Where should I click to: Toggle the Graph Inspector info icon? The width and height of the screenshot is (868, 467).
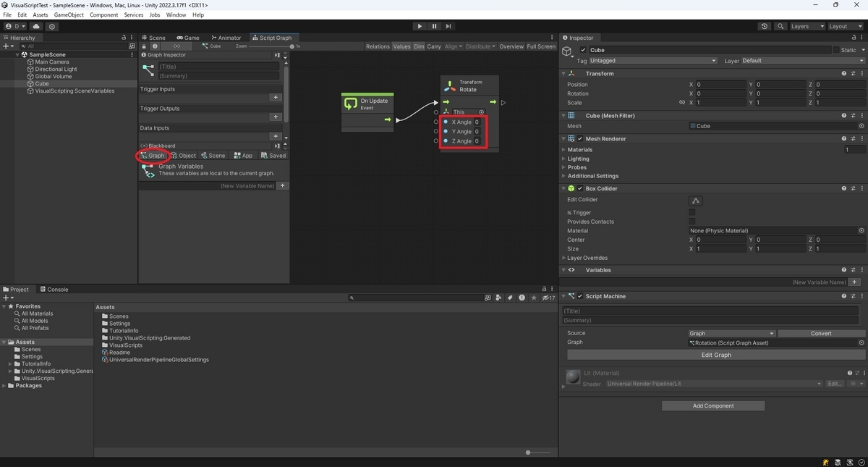154,46
